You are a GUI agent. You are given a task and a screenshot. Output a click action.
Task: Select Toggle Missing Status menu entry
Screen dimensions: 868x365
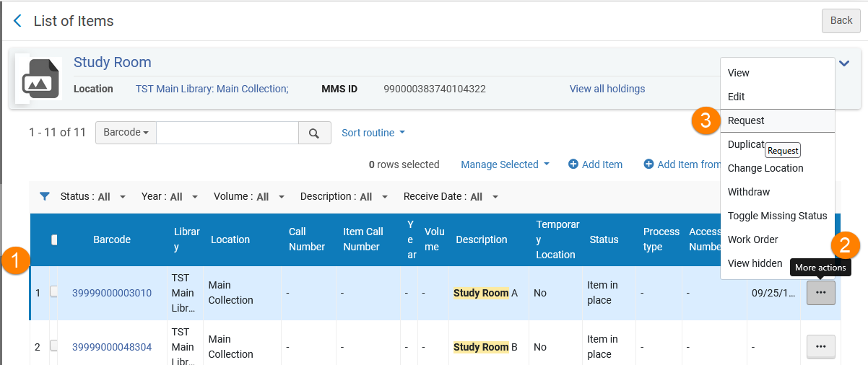[777, 216]
